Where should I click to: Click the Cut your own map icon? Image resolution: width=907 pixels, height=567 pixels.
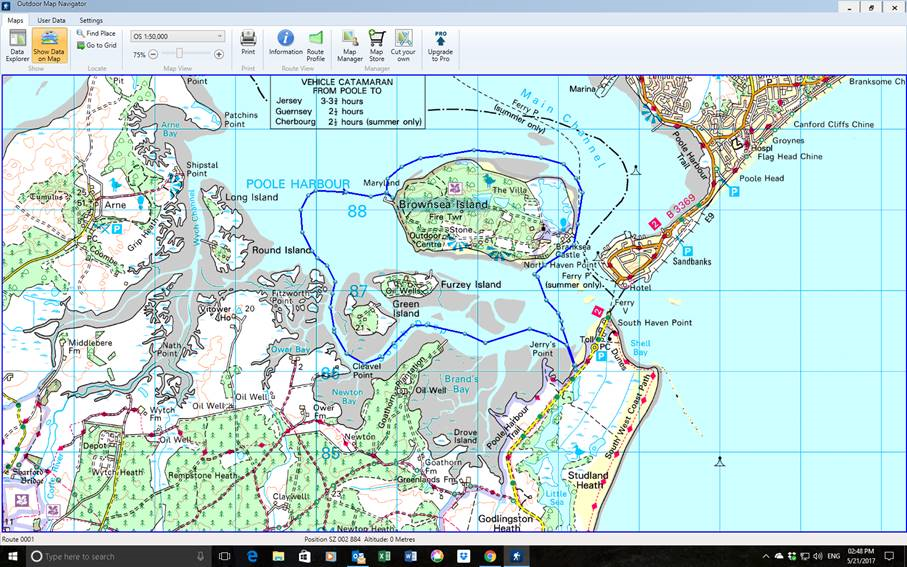[x=403, y=45]
